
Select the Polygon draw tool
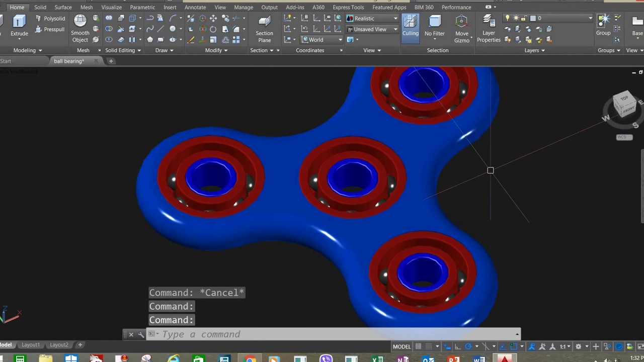150,39
